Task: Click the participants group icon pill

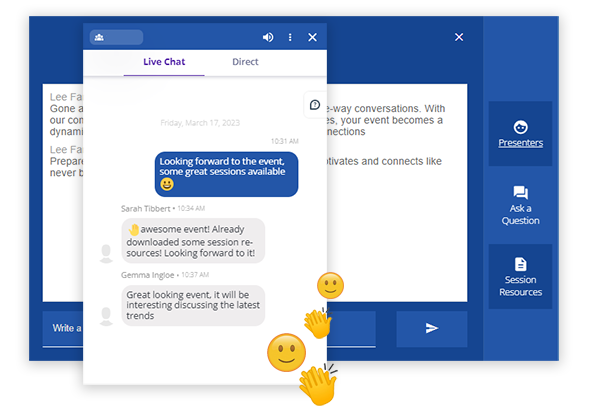Action: click(x=116, y=37)
